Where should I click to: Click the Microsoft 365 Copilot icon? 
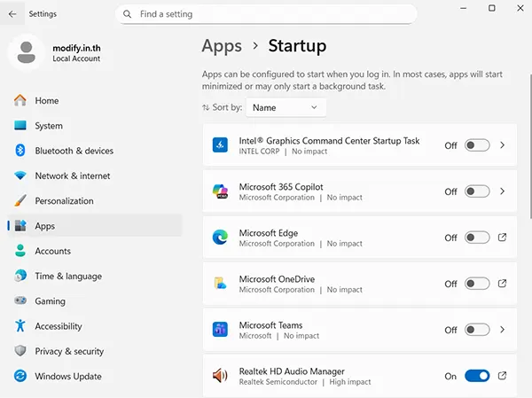(220, 191)
